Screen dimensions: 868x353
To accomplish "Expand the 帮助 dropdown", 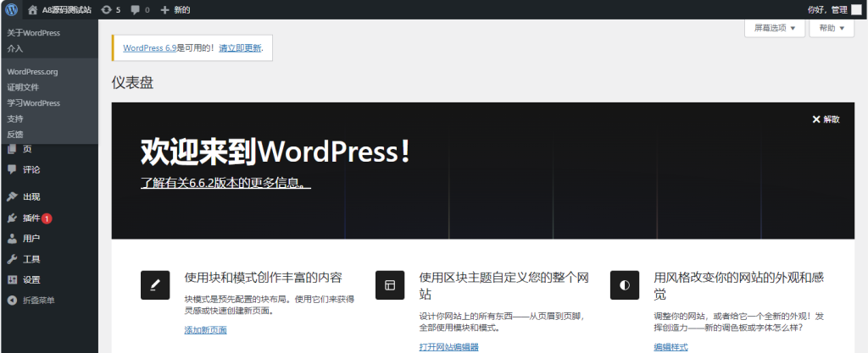I will [x=832, y=28].
